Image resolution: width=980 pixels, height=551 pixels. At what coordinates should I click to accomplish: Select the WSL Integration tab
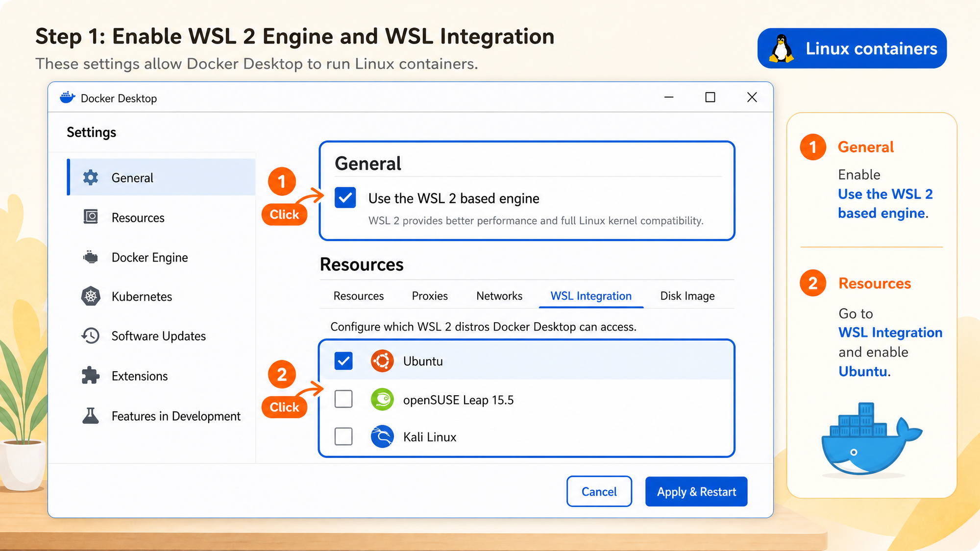coord(591,296)
